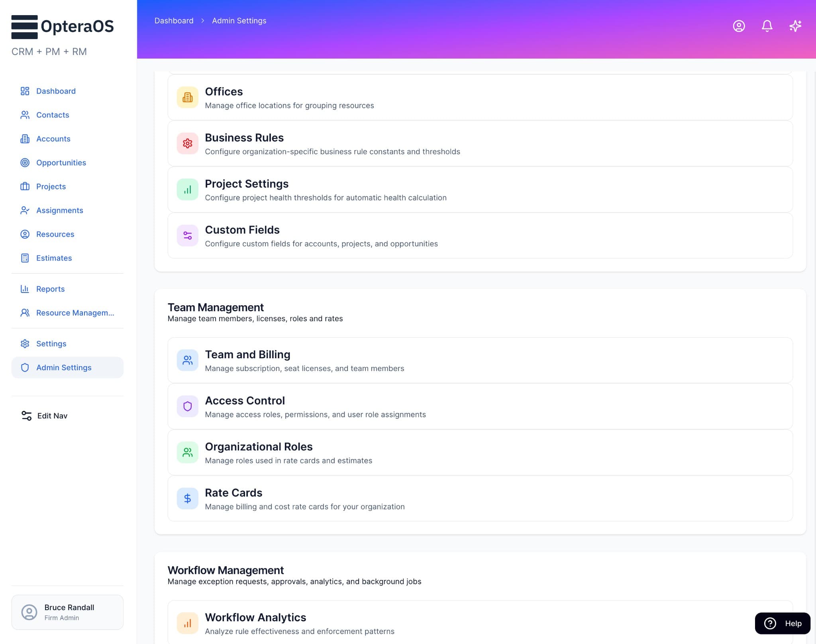The height and width of the screenshot is (644, 816).
Task: Open the AI sparkle assistant icon
Action: pyautogui.click(x=795, y=26)
